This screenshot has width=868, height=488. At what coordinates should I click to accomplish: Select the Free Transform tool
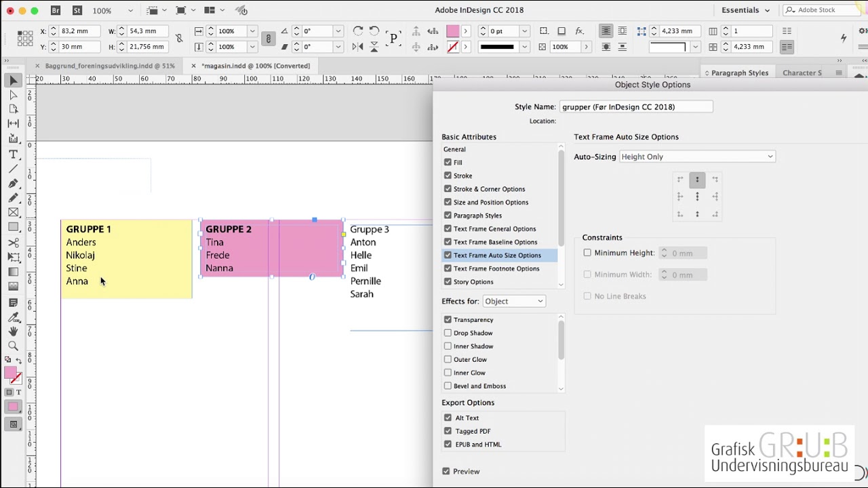[13, 257]
